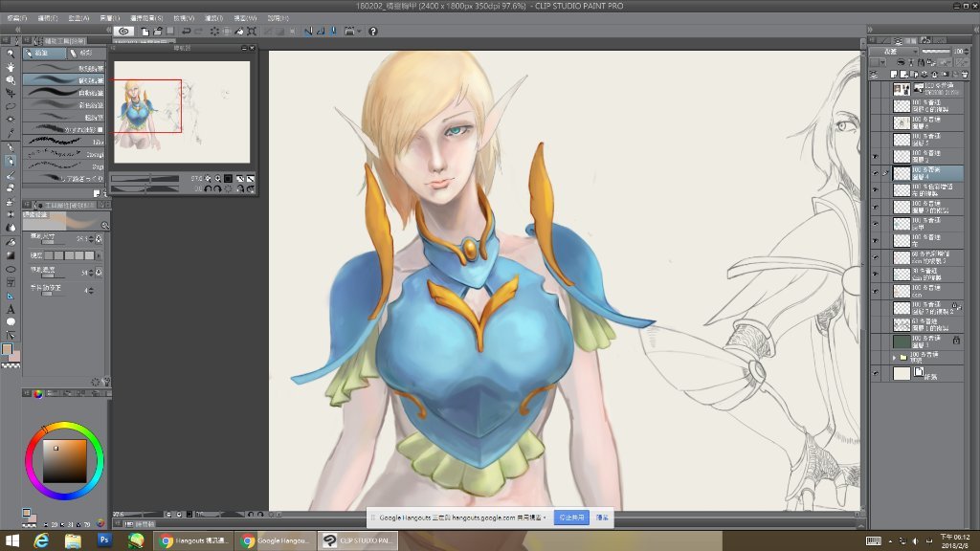The height and width of the screenshot is (551, 980).
Task: Toggle the lock on the green layer
Action: coord(956,341)
